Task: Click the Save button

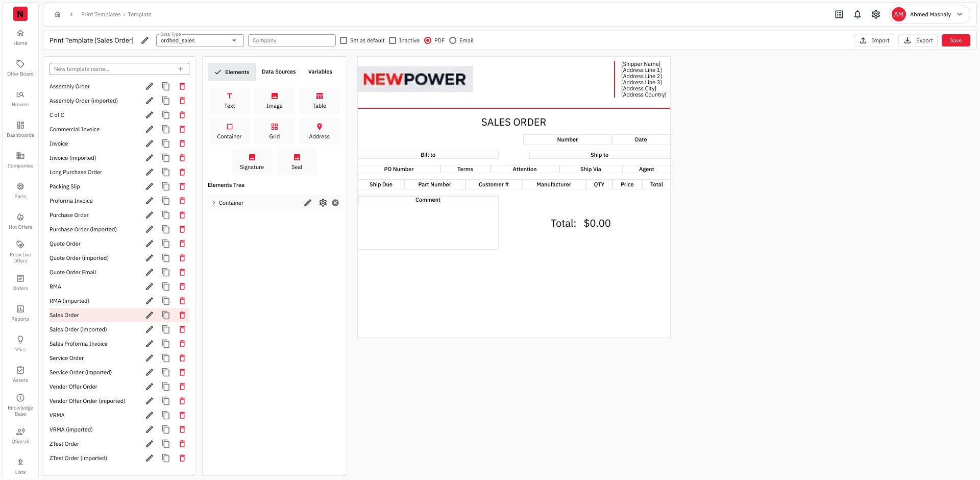Action: pos(956,40)
